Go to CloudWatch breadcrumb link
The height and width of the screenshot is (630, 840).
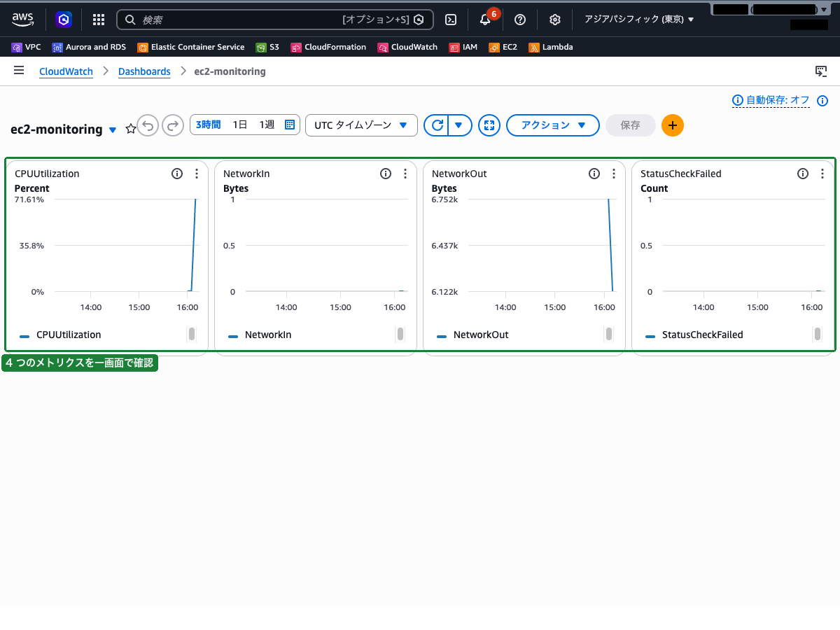coord(66,71)
